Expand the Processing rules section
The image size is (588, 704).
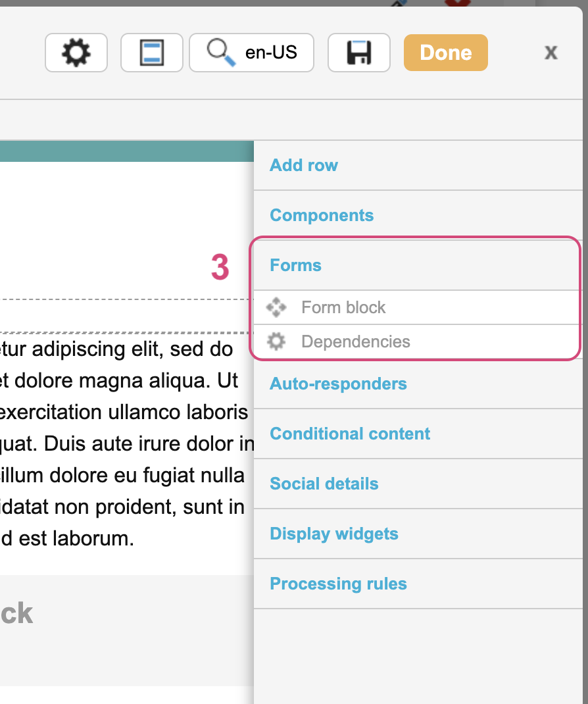(338, 584)
